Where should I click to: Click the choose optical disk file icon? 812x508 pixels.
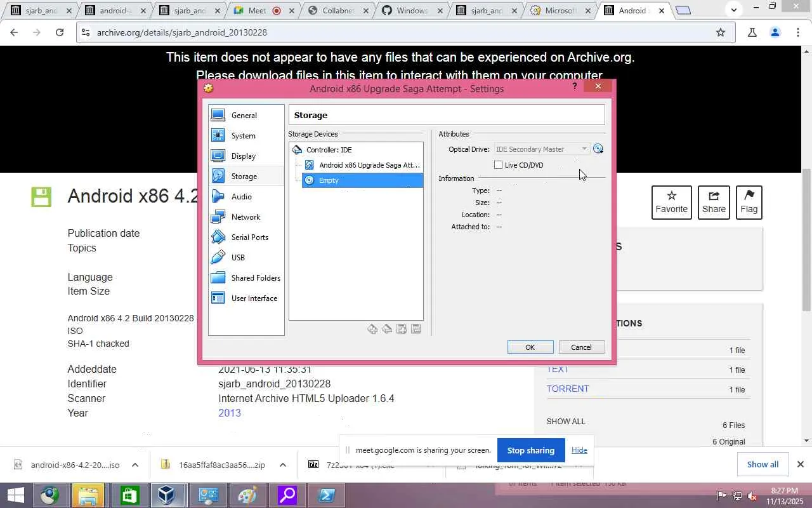598,149
